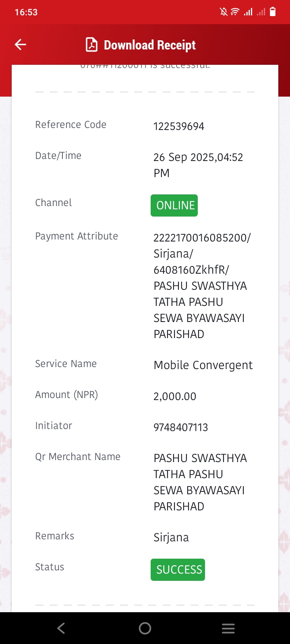Tap the Android back navigation button

(x=61, y=628)
